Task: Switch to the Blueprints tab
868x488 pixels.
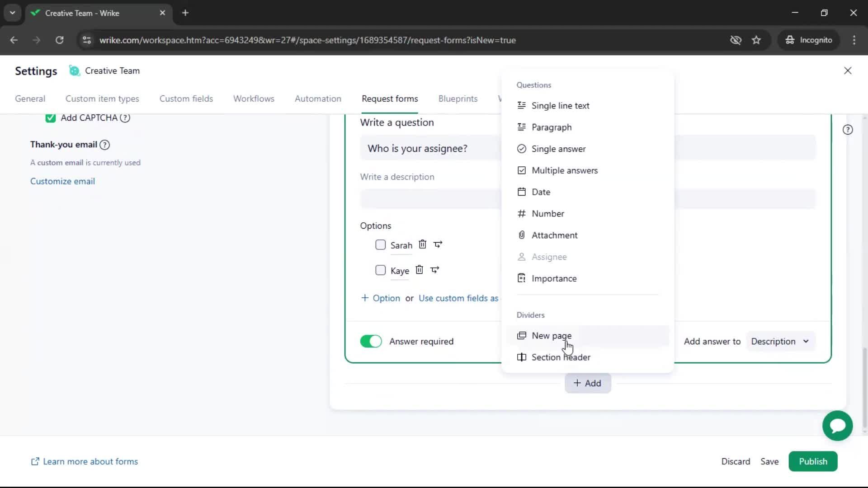Action: [458, 99]
